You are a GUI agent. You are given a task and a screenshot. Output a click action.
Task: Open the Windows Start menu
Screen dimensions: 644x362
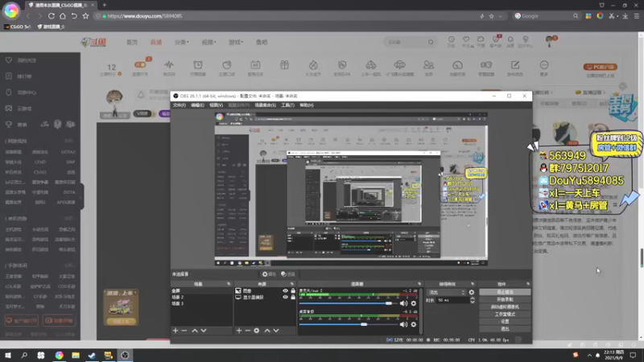[x=8, y=355]
